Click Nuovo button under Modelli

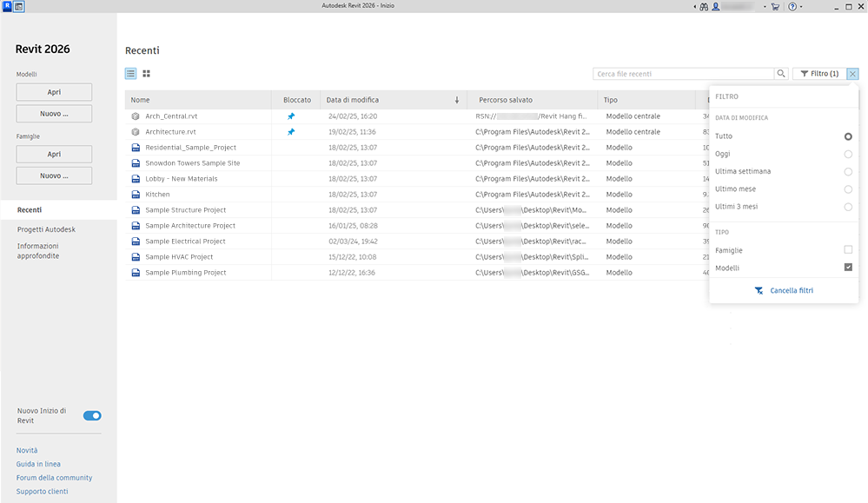click(54, 114)
